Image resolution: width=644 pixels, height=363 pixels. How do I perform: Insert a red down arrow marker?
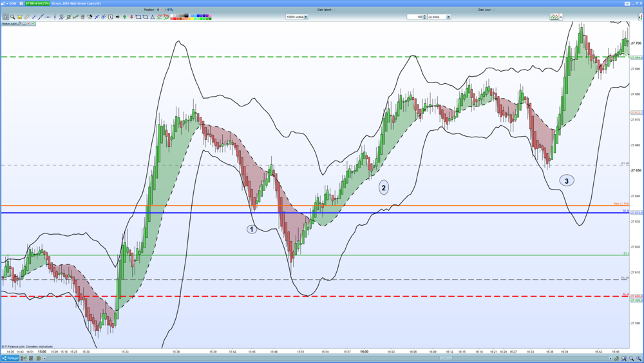pos(131,17)
